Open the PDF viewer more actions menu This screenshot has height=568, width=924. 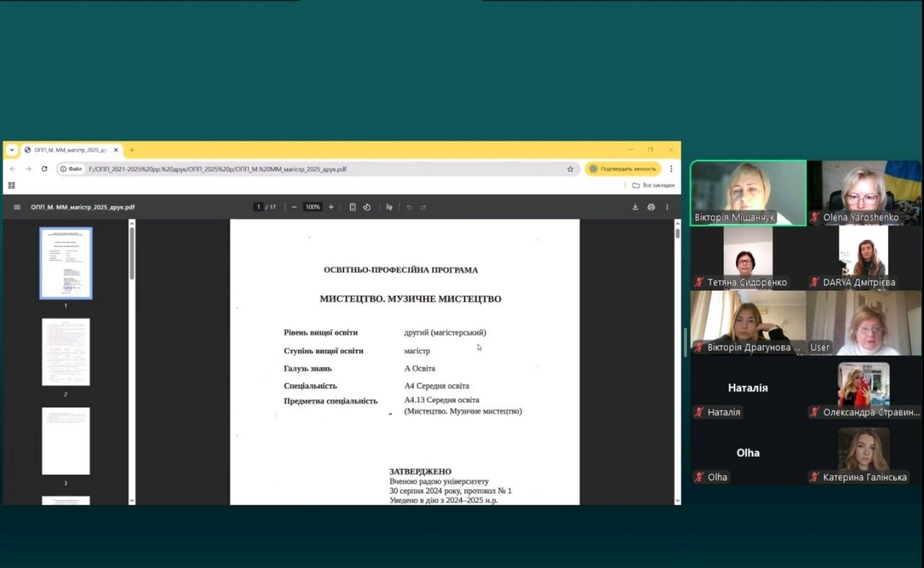(x=667, y=207)
